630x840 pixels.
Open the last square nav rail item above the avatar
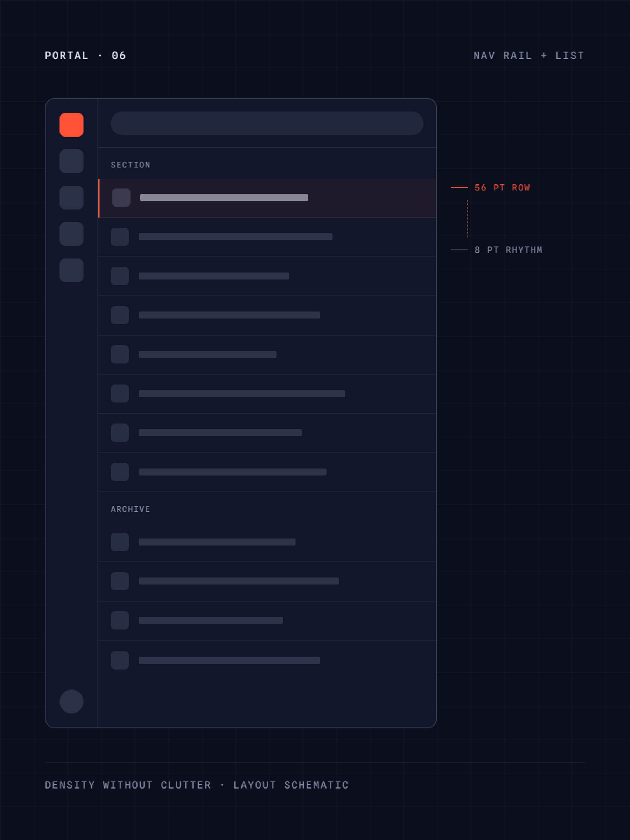click(71, 271)
